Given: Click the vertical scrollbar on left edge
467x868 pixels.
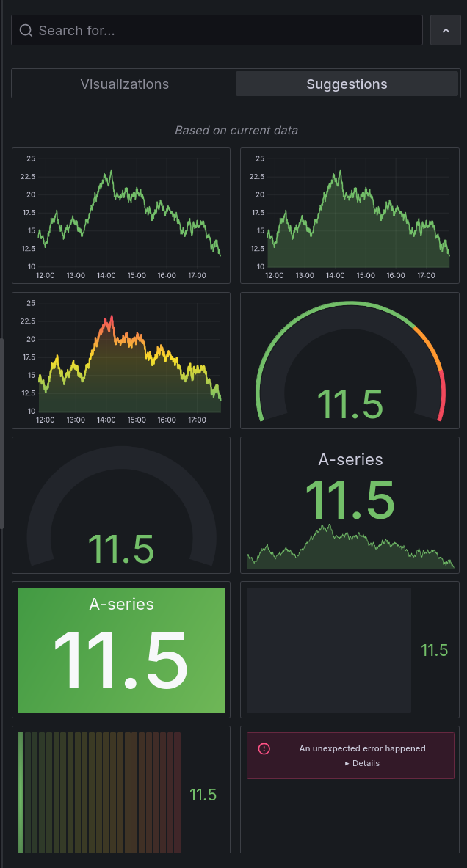Looking at the screenshot, I should click(2, 433).
